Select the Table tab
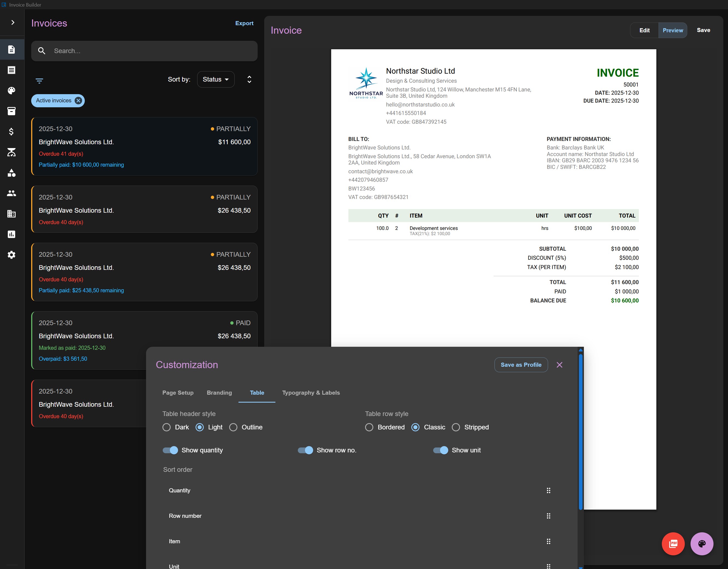This screenshot has width=728, height=569. point(257,393)
